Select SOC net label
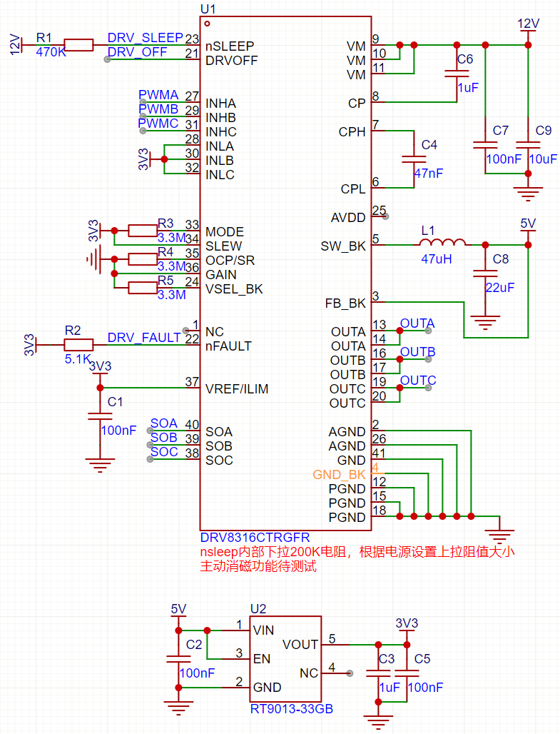The height and width of the screenshot is (734, 560). [164, 452]
